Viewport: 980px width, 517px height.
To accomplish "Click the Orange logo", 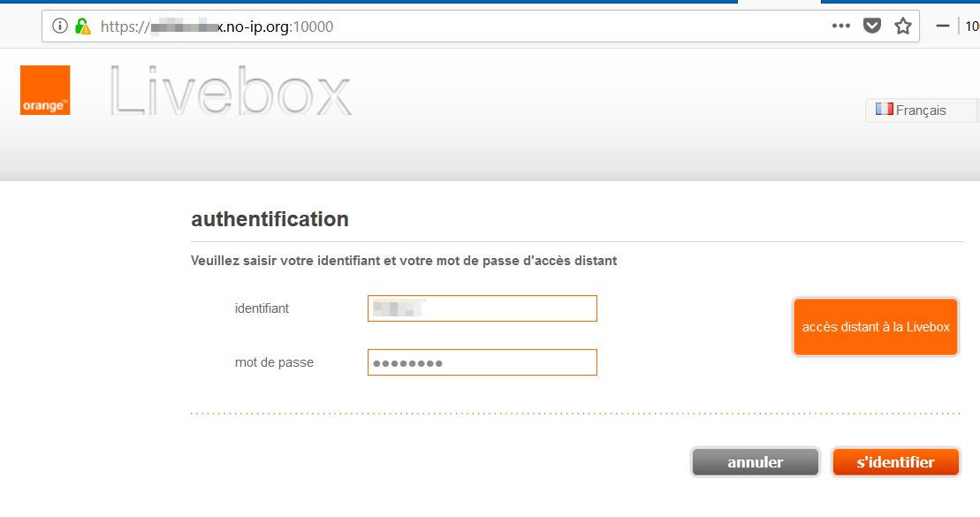I will click(x=45, y=90).
